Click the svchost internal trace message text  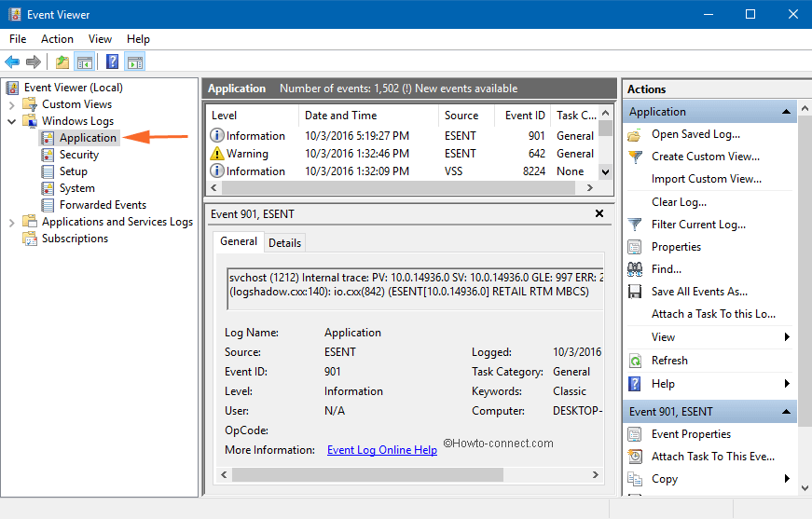point(416,284)
